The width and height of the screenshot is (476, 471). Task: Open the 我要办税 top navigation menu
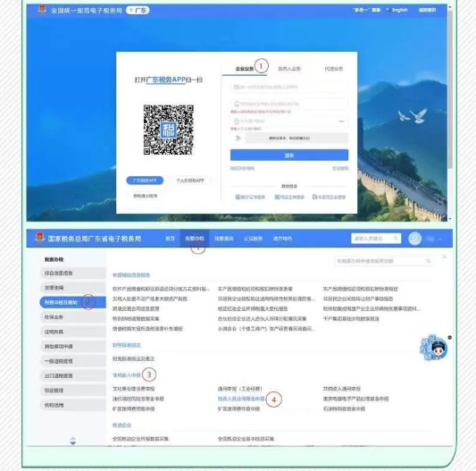click(195, 239)
